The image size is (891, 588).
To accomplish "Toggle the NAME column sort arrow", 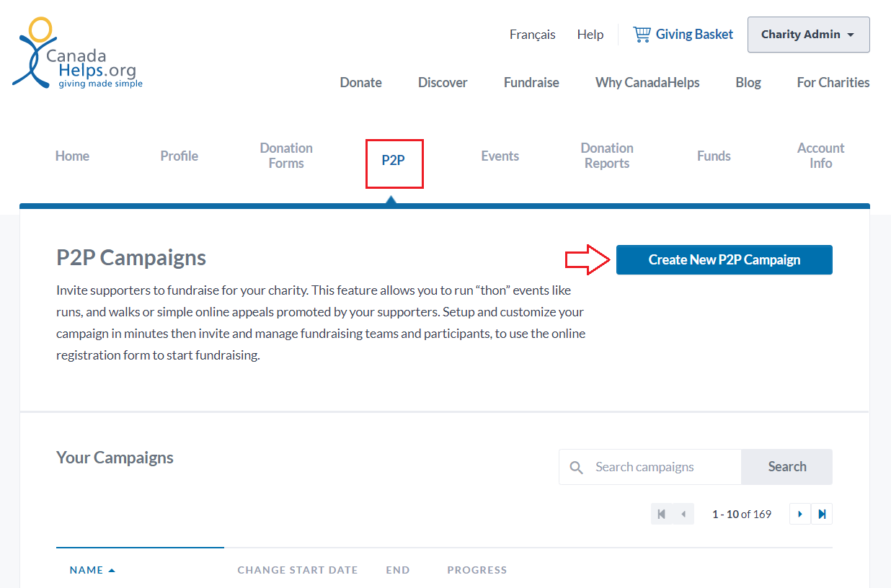I will tap(112, 570).
